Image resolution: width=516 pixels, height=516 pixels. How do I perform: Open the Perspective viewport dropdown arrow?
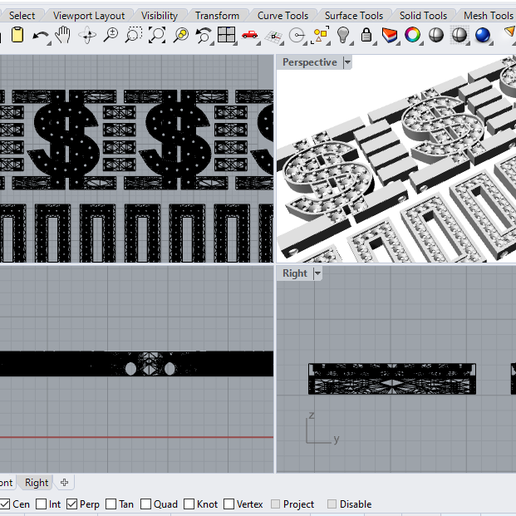coord(347,62)
